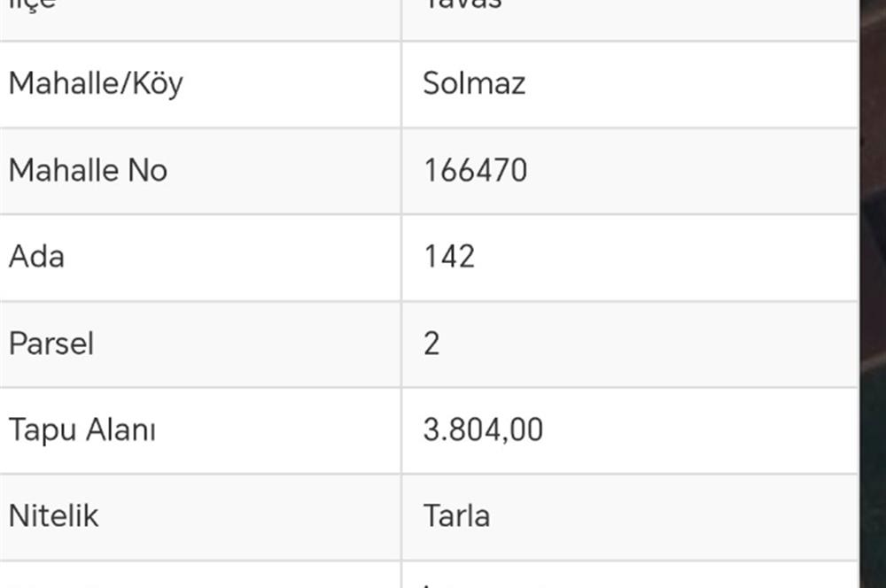Click the vertical divider between label and value columns

[x=401, y=301]
